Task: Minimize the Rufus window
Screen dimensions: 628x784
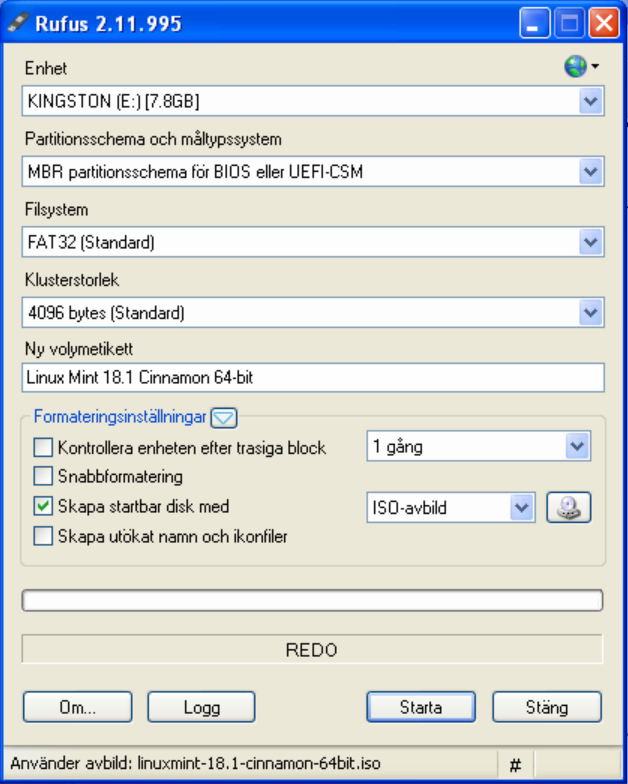Action: click(x=534, y=23)
